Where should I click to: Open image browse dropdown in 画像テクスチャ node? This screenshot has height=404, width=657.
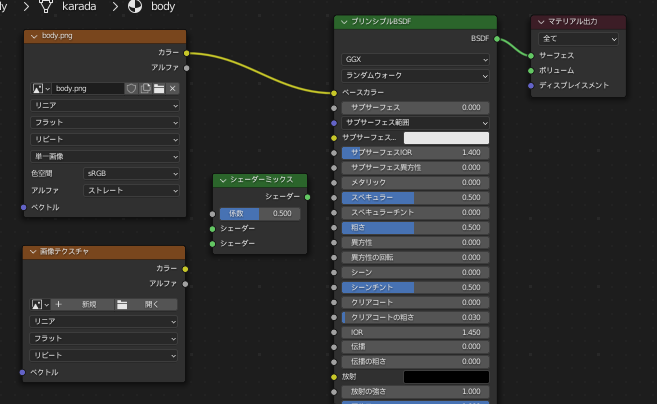[40, 304]
